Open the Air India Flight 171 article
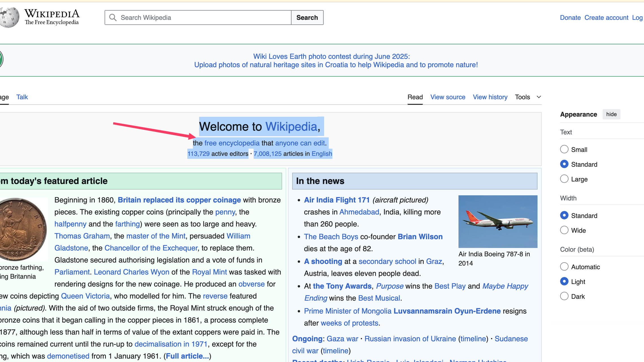 (x=337, y=200)
